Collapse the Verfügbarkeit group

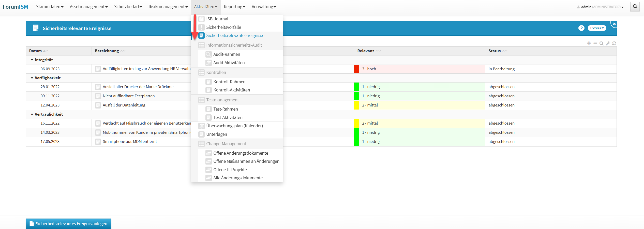tap(32, 78)
